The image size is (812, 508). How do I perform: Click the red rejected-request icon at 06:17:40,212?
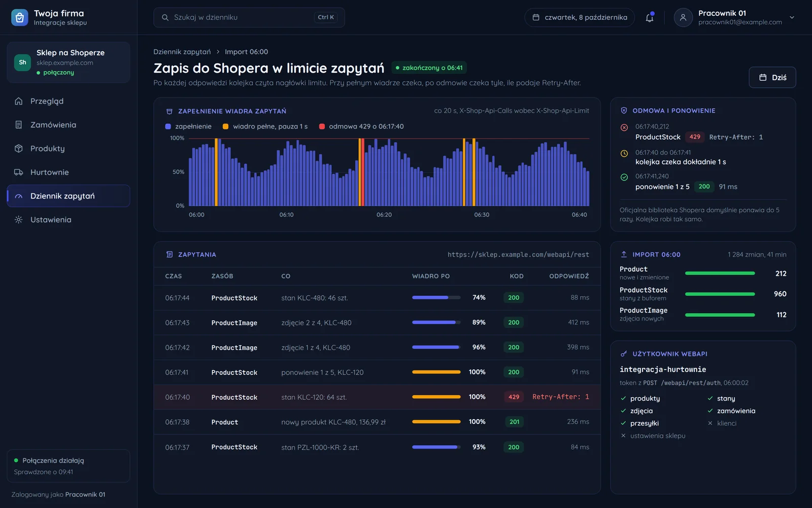click(624, 128)
